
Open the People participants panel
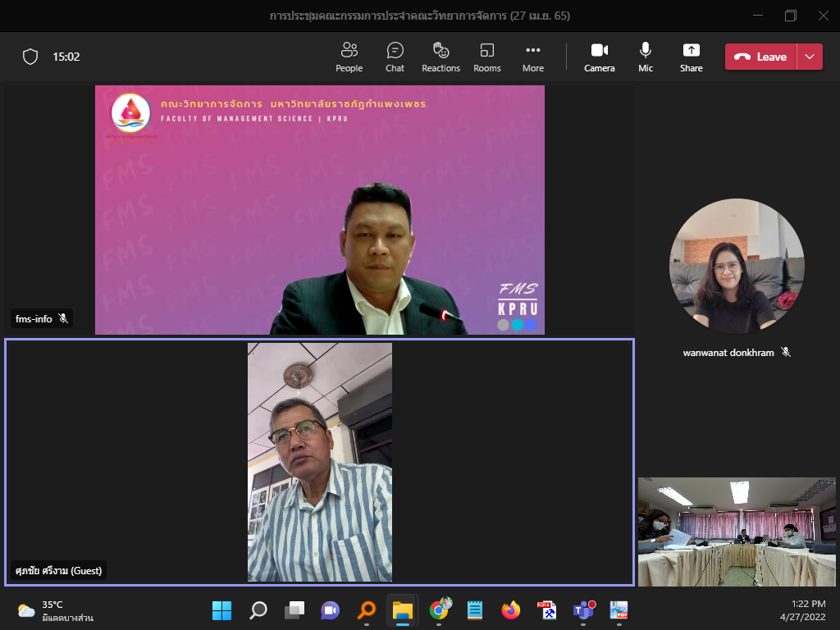click(349, 57)
